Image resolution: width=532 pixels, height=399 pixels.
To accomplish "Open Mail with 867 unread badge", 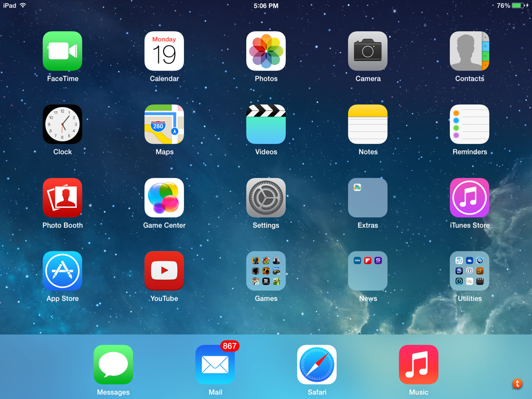I will (215, 364).
